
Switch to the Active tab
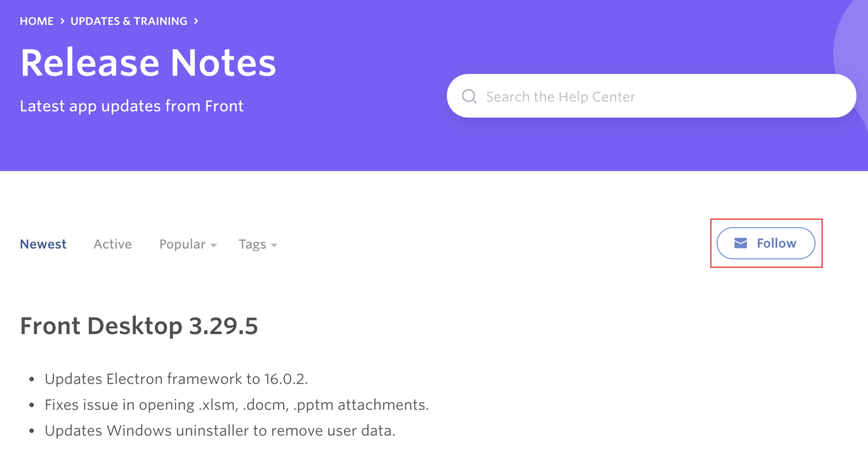coord(113,244)
